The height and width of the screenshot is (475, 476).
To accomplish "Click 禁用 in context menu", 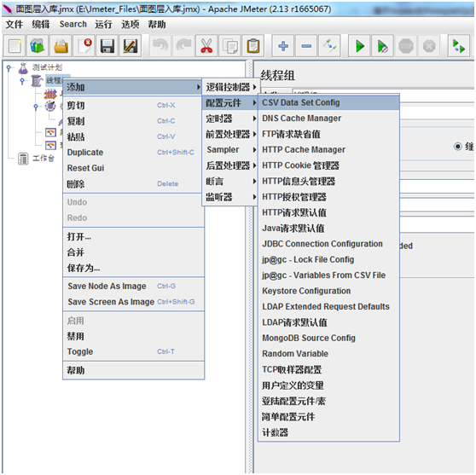I will (x=133, y=336).
